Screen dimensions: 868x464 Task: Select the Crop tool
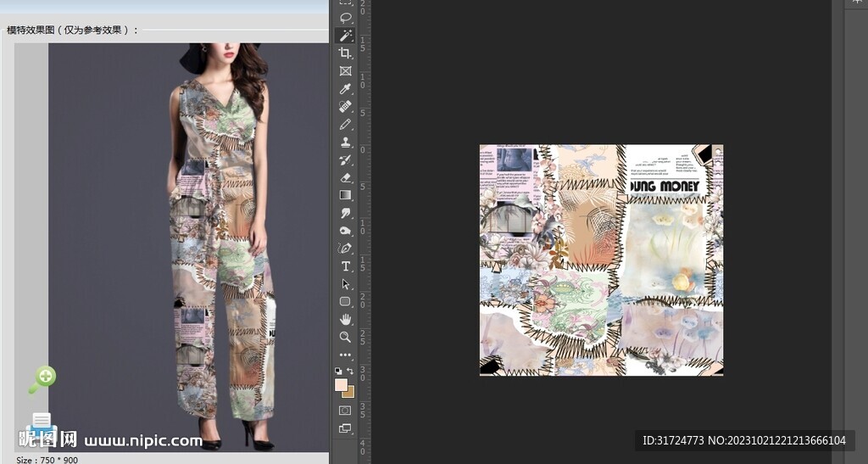tap(345, 53)
